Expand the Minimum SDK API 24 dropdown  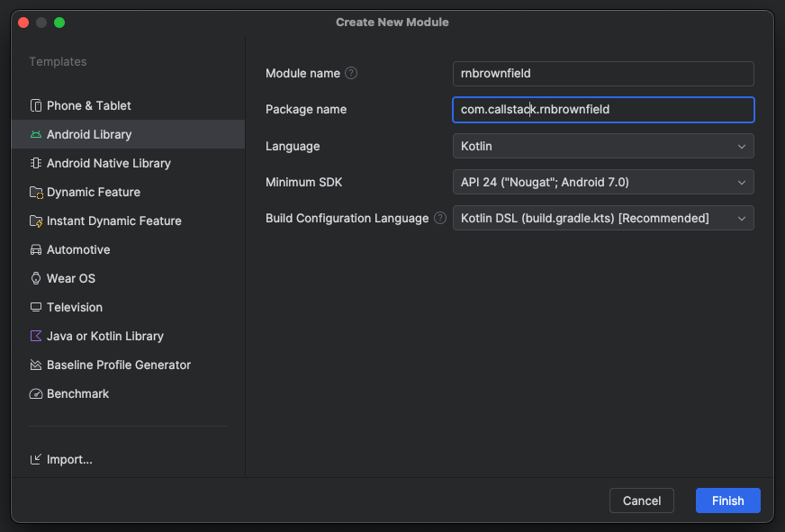coord(602,182)
